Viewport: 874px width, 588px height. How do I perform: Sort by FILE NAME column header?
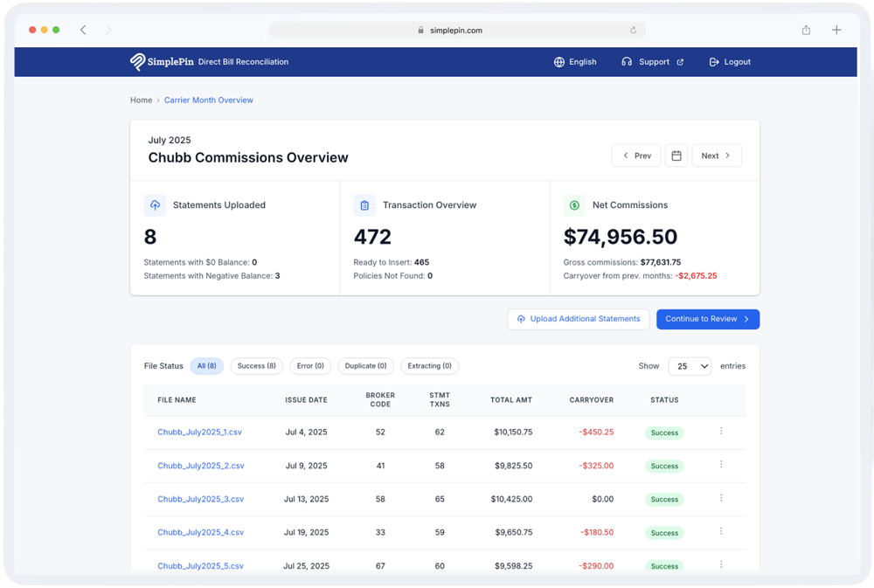click(177, 400)
